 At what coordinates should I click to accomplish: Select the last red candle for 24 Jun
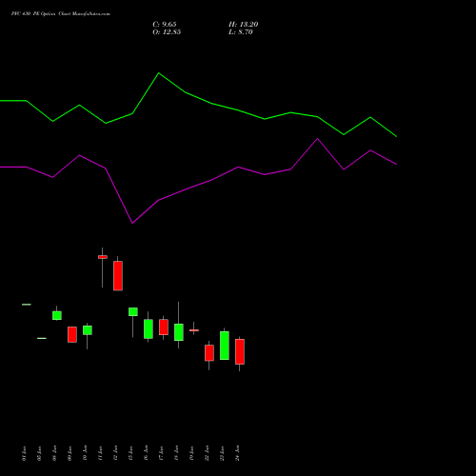point(240,351)
